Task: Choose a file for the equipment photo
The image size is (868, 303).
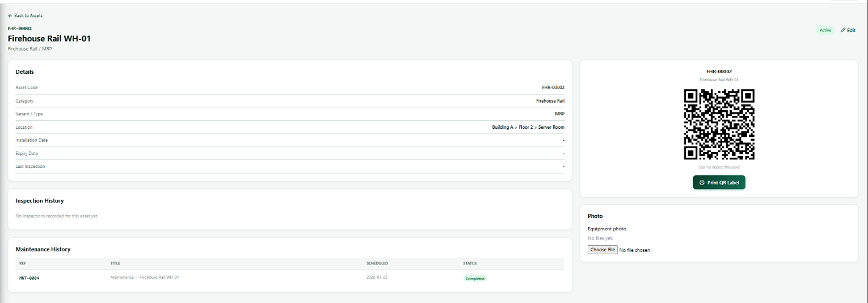Action: click(602, 250)
